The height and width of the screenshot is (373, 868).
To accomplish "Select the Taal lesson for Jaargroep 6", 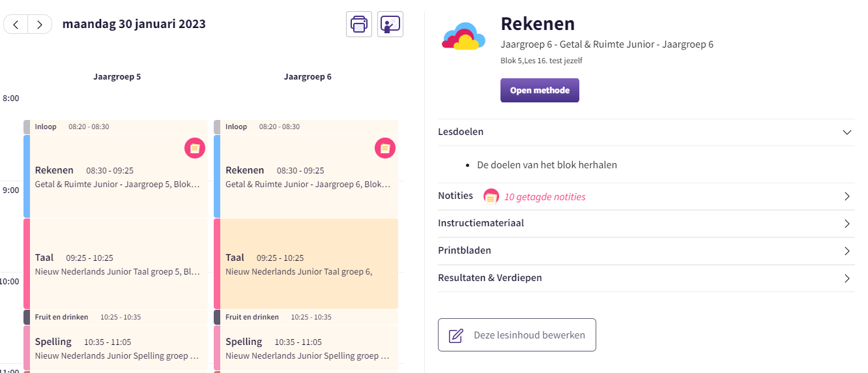I will (306, 263).
